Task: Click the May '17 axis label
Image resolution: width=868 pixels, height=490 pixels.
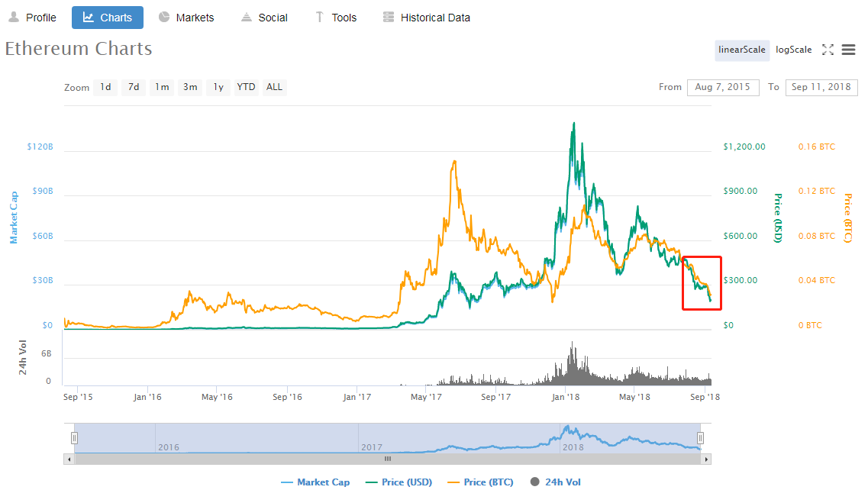Action: (426, 397)
